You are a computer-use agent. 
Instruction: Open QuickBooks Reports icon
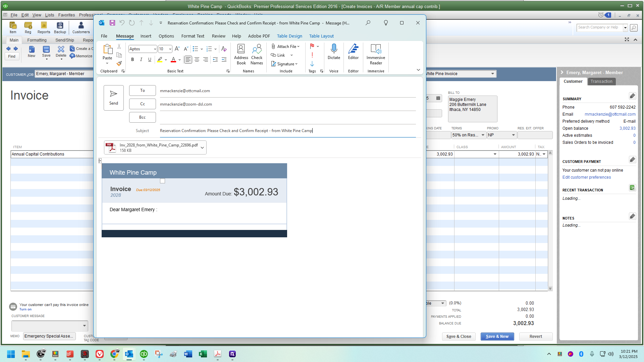pos(44,27)
